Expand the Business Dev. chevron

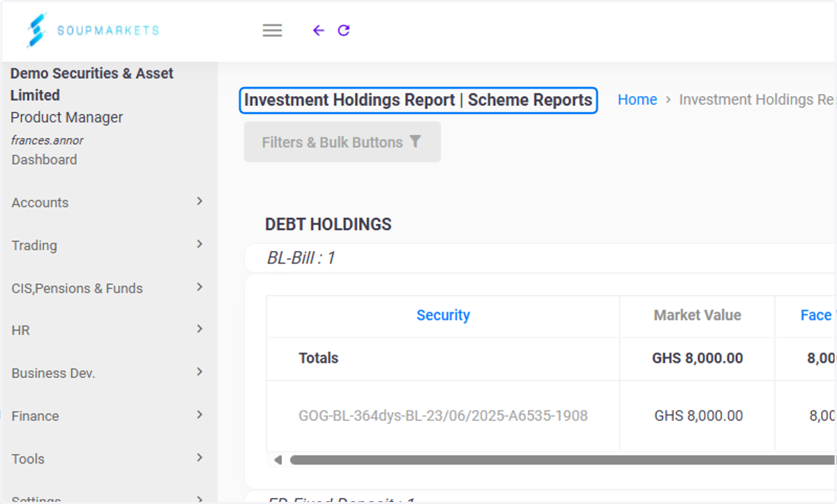[199, 372]
